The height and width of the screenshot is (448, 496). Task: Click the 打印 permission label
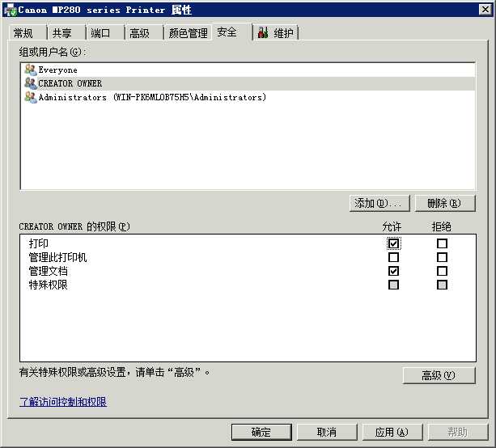(x=39, y=243)
